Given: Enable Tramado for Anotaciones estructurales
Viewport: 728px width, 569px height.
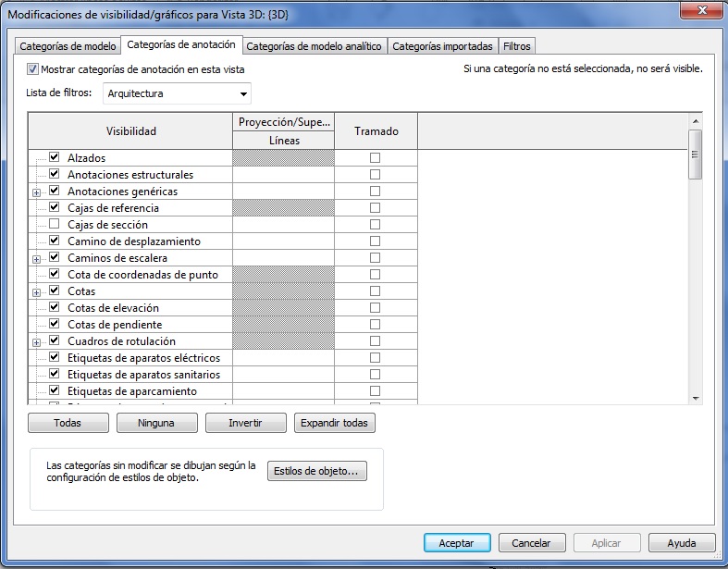Looking at the screenshot, I should tap(375, 175).
